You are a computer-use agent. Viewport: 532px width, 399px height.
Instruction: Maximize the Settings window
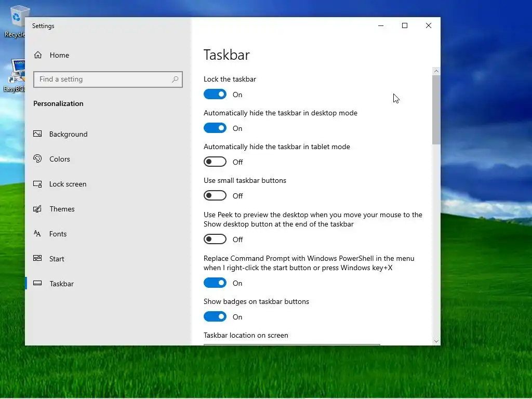click(404, 26)
